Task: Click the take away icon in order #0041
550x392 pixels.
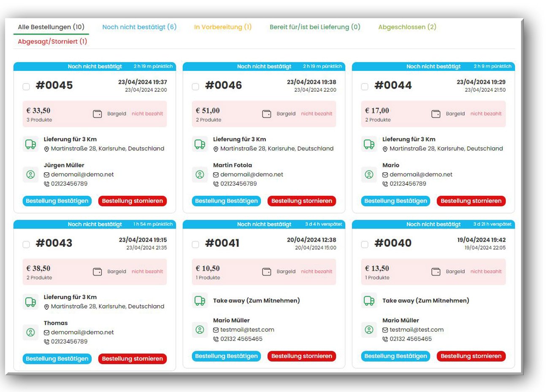Action: coord(200,300)
